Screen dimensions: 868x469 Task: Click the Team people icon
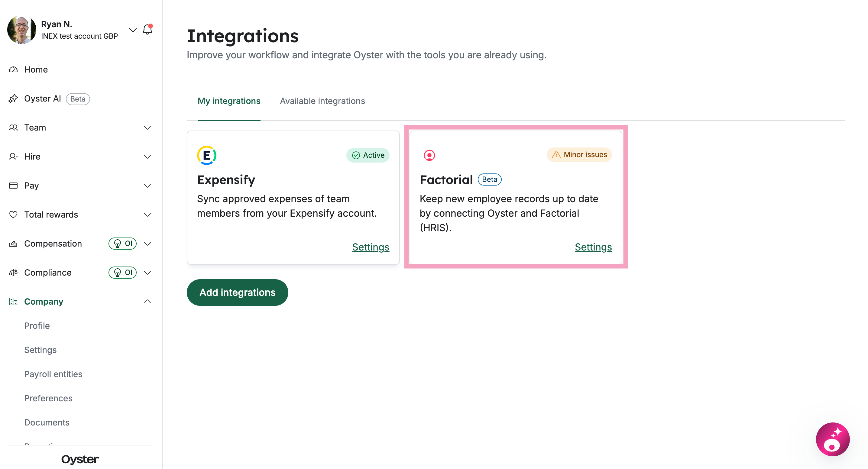(13, 127)
